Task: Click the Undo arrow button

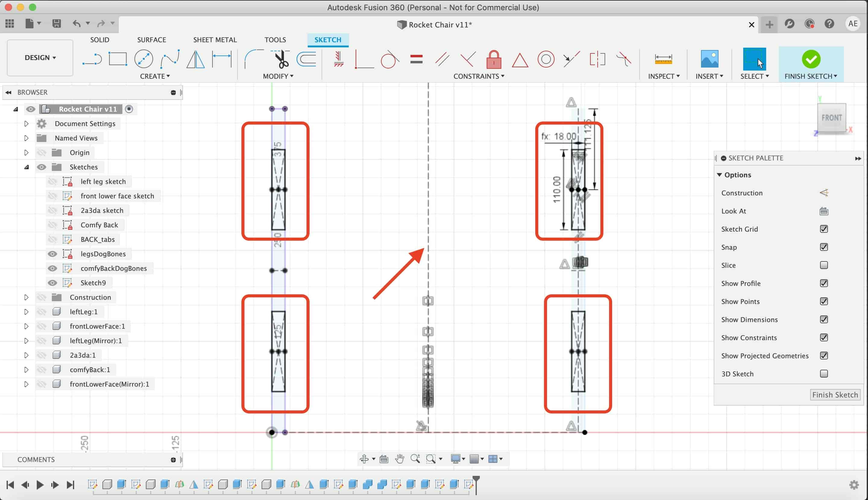Action: click(77, 23)
